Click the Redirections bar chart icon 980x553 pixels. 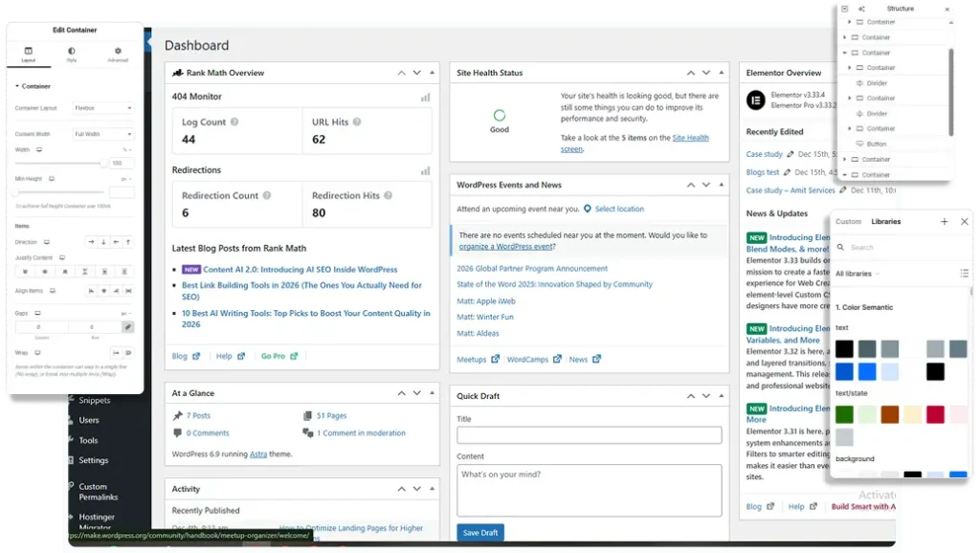point(425,171)
